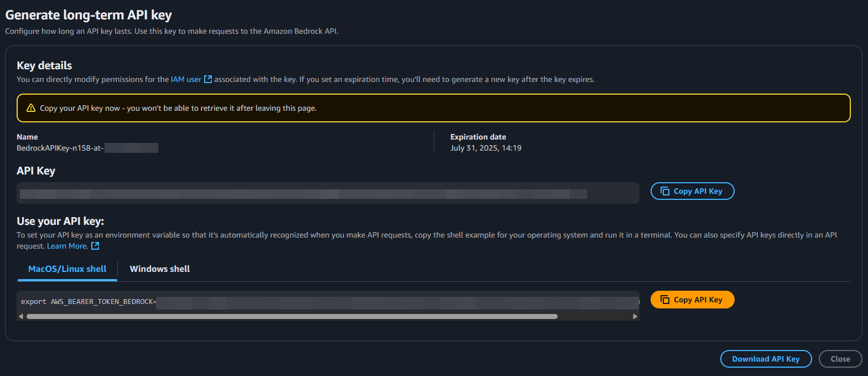Click the orange Copy API Key button
Viewport: 868px width, 376px height.
[x=692, y=300]
